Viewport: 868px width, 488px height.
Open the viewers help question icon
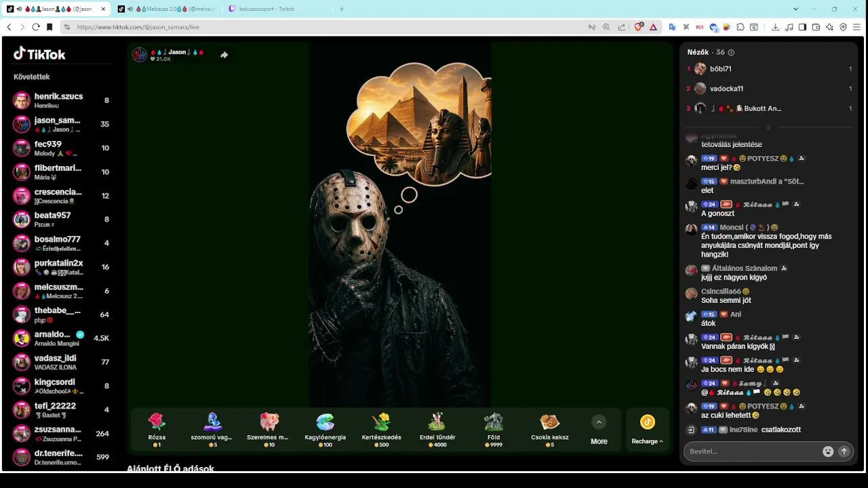731,52
